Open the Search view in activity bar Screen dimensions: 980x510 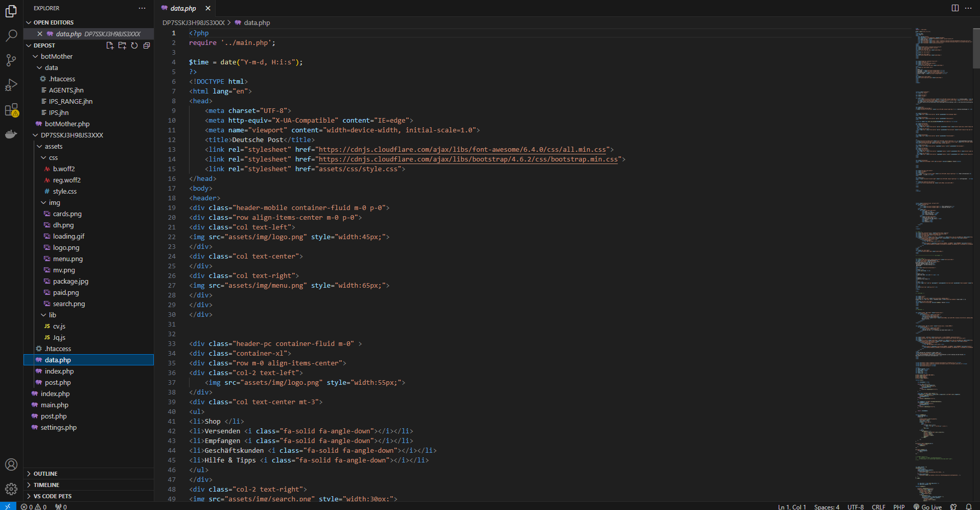coord(11,35)
